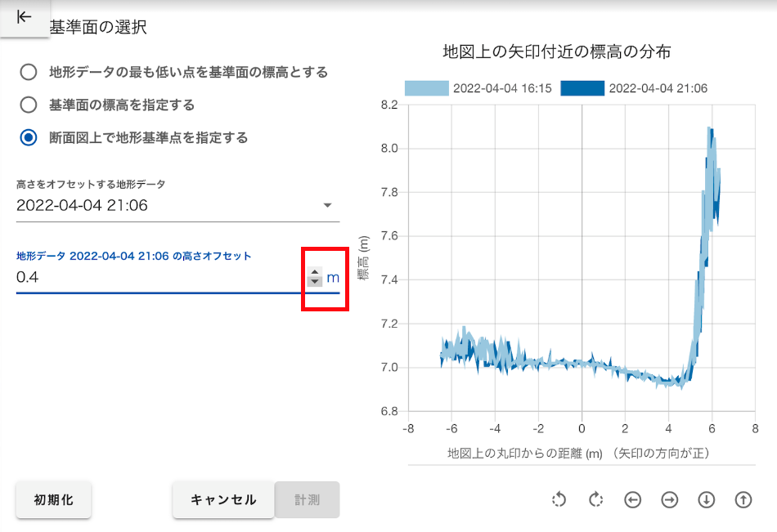Increase height offset with up stepper arrow

[315, 273]
